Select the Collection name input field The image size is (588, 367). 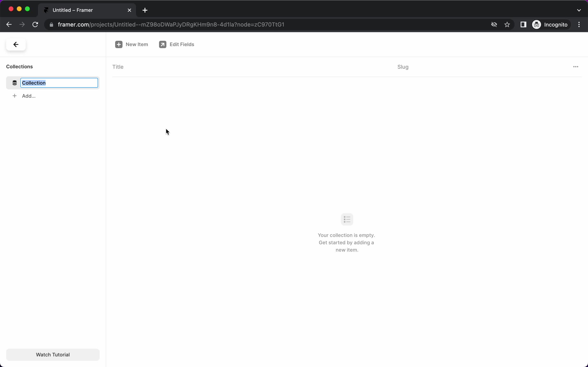click(x=59, y=82)
